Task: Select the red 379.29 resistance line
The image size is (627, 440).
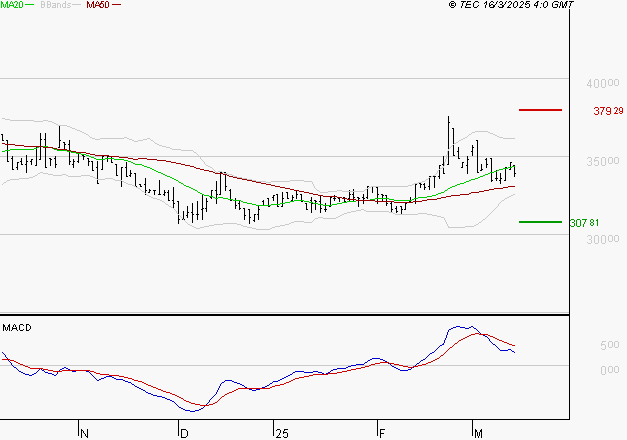Action: click(x=540, y=109)
